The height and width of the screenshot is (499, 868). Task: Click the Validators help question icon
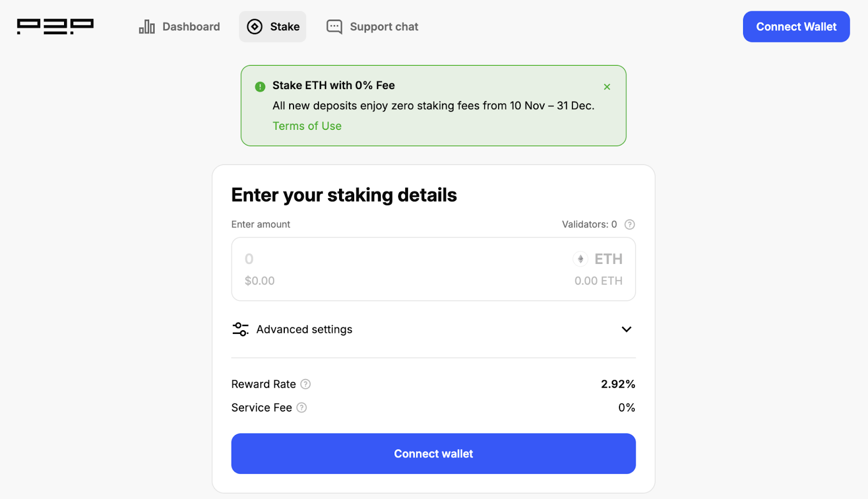629,224
